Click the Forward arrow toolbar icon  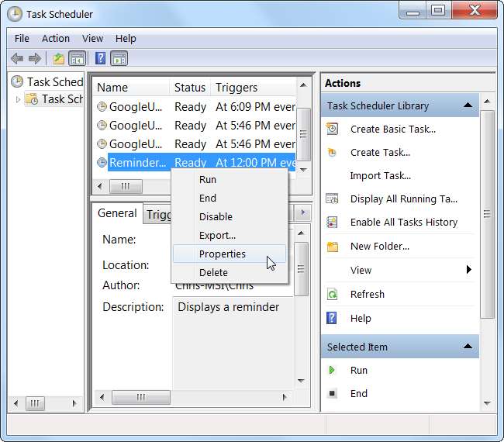(34, 58)
